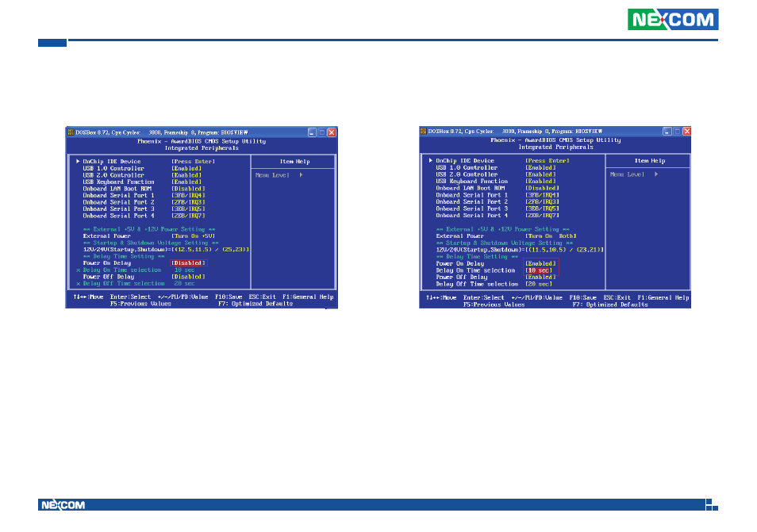757x532 pixels.
Task: Click the DOSBox icon in the right window's title bar
Action: [424, 131]
